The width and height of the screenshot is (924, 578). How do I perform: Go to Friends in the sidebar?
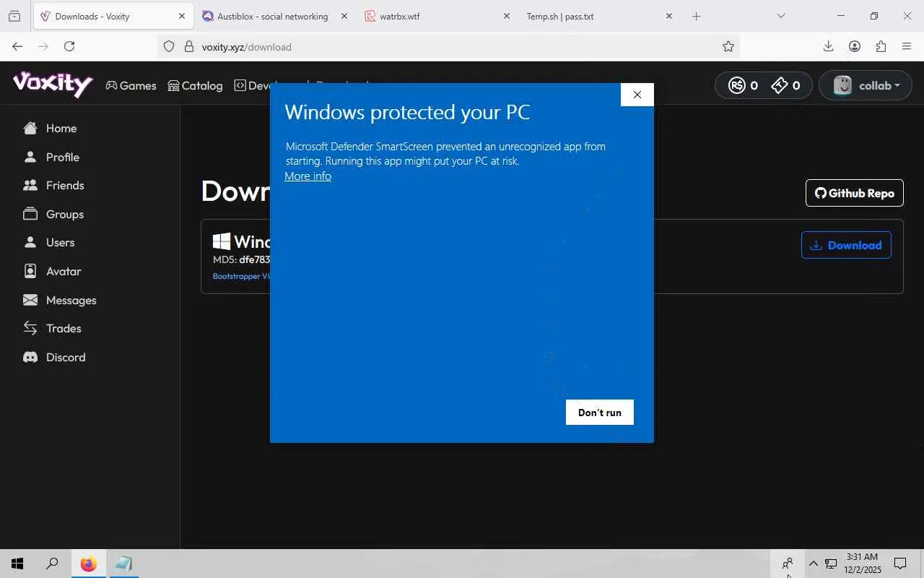[53, 186]
